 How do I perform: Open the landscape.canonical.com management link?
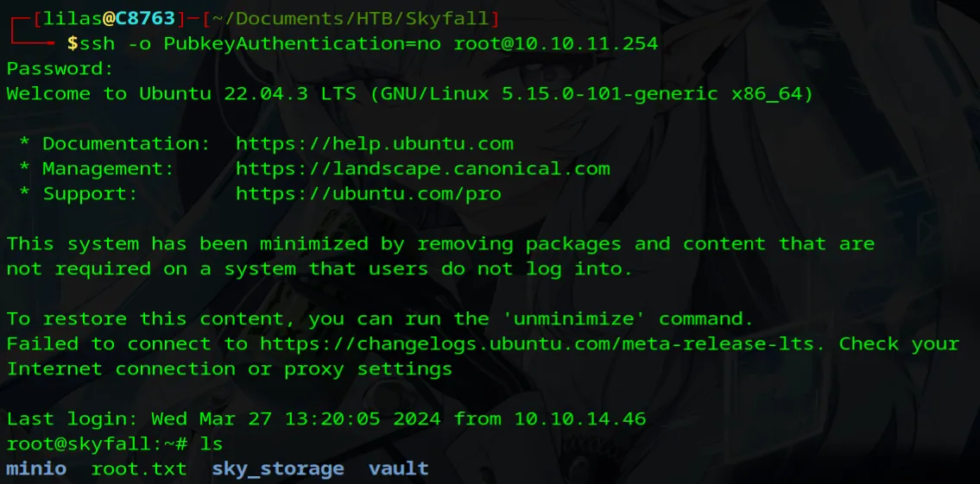pos(422,169)
